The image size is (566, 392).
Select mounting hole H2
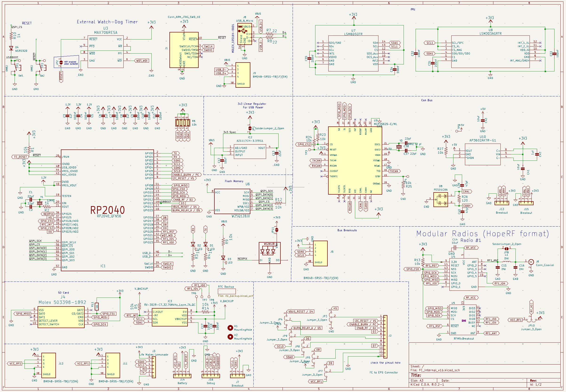(x=230, y=337)
